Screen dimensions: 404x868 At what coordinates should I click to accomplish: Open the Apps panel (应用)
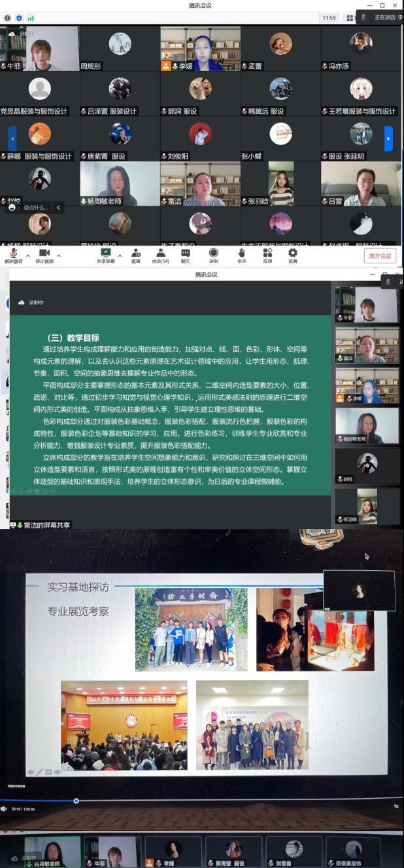pyautogui.click(x=267, y=253)
